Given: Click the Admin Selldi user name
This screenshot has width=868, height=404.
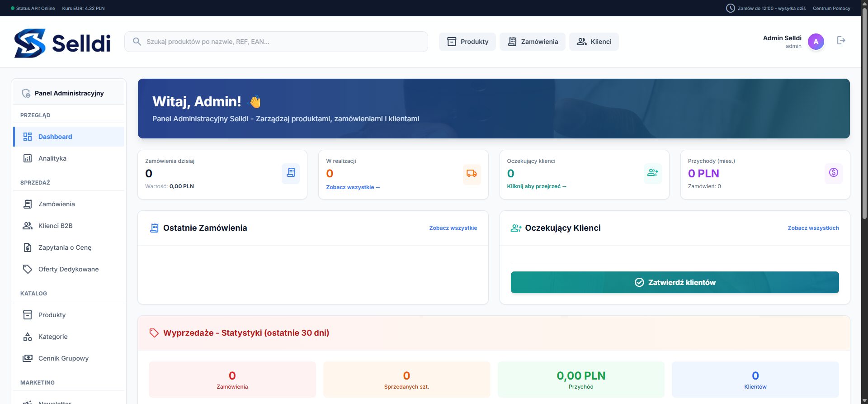Looking at the screenshot, I should coord(782,38).
